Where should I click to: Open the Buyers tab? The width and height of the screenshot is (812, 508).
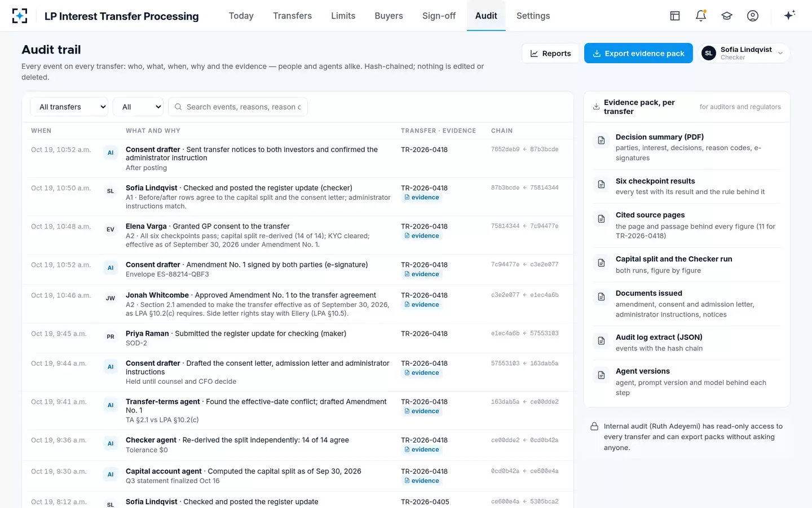389,16
